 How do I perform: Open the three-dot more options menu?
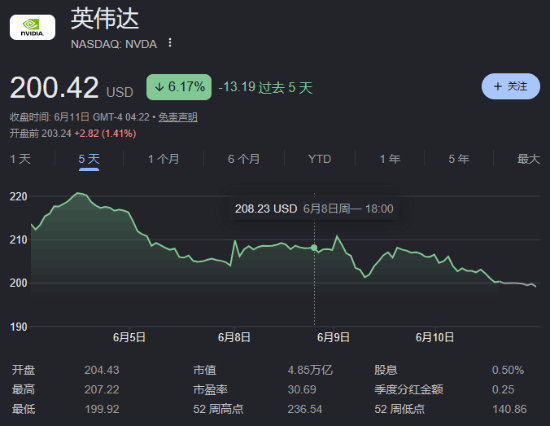tap(170, 43)
